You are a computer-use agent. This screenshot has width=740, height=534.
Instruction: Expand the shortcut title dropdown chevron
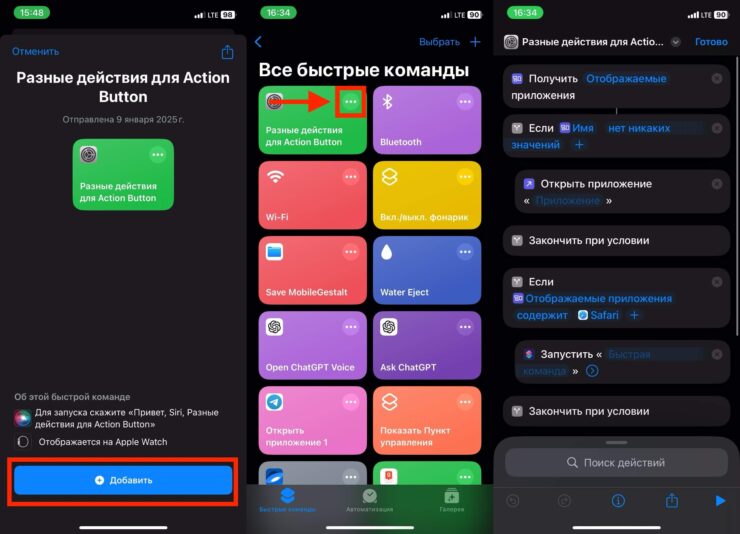pos(676,42)
